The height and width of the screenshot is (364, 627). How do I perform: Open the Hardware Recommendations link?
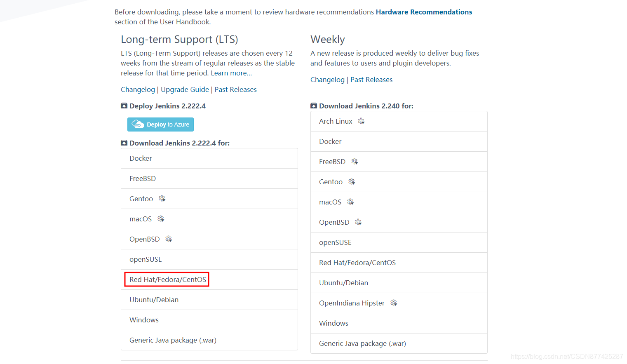tap(424, 12)
